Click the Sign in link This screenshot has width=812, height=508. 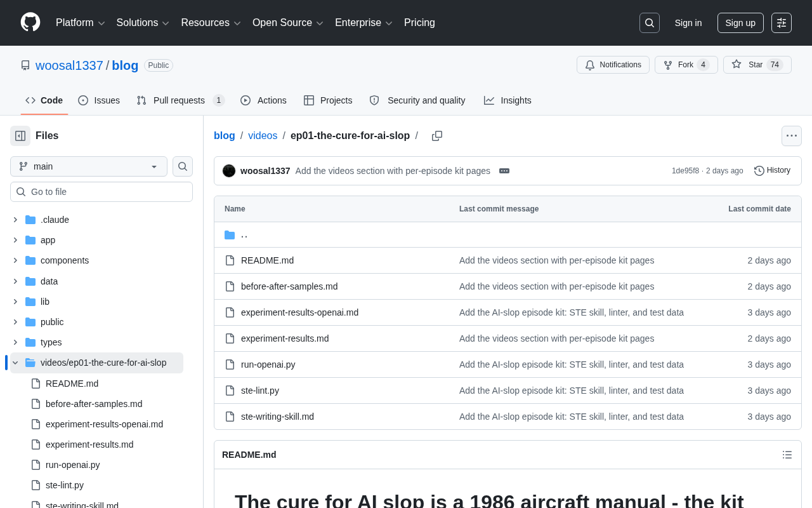pos(688,23)
